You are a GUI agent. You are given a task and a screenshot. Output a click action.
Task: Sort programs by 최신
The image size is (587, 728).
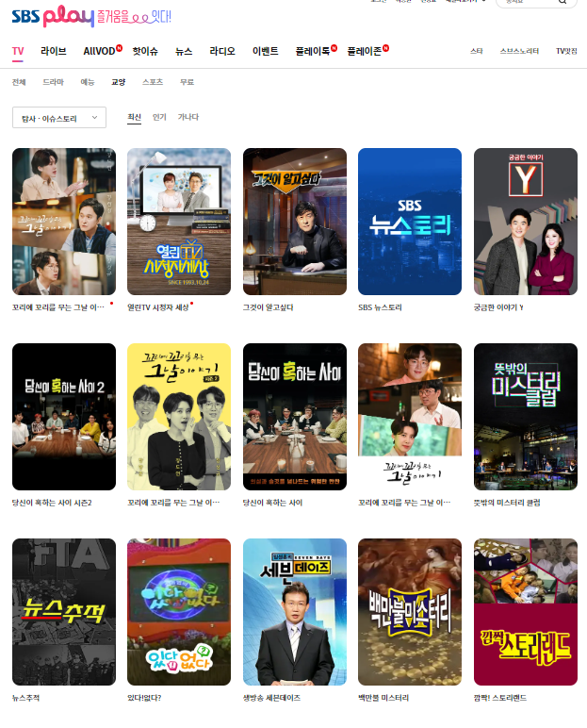(134, 117)
